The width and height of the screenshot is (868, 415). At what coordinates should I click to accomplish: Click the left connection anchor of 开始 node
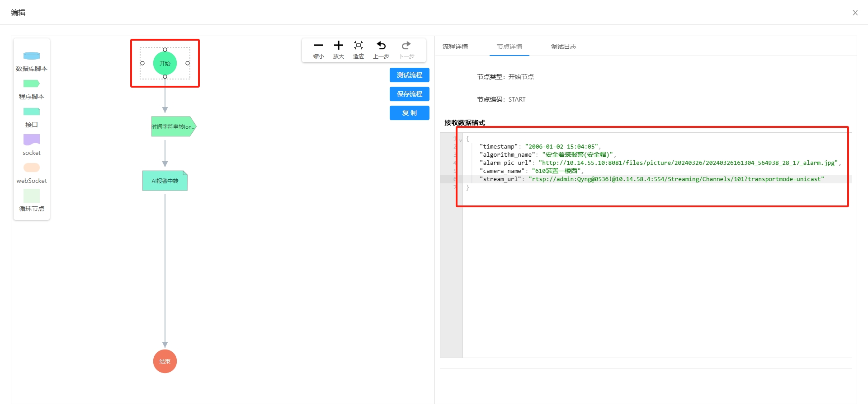click(x=142, y=63)
